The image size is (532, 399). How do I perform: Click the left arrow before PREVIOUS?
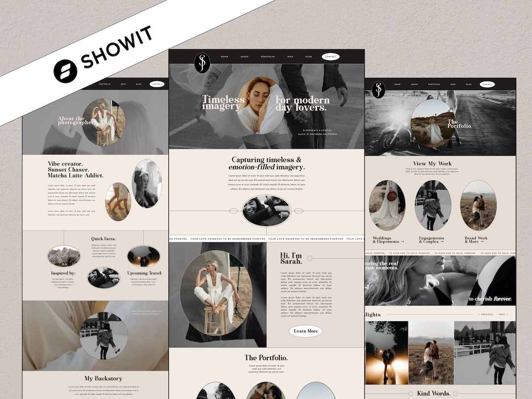[x=479, y=314]
